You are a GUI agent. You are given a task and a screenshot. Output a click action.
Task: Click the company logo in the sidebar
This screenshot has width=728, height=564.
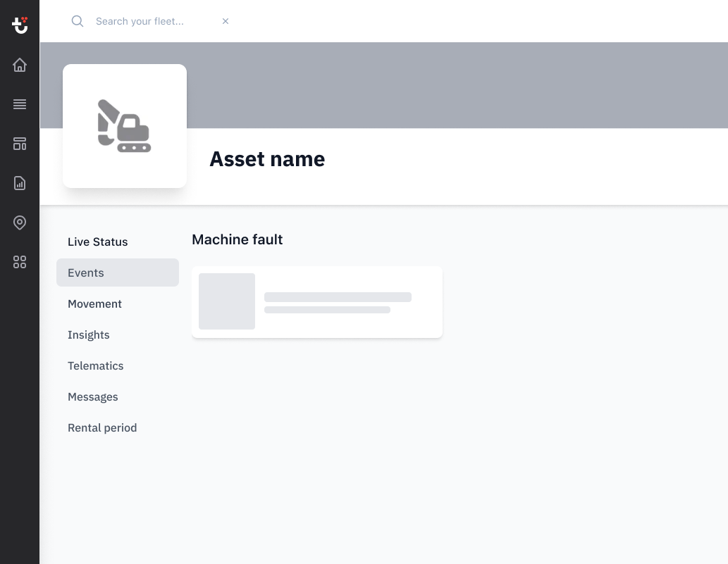click(20, 25)
